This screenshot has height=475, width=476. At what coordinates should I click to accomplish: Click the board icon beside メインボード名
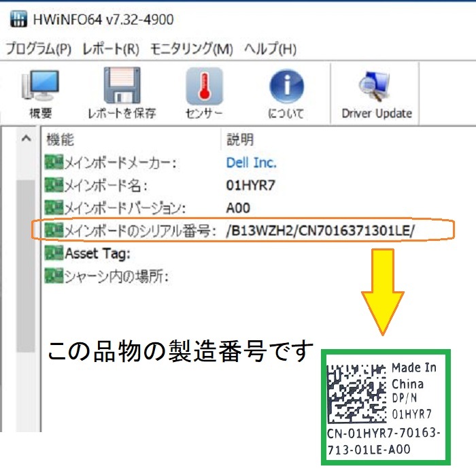(54, 184)
